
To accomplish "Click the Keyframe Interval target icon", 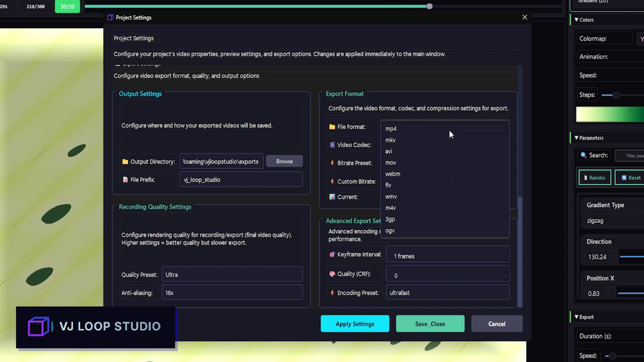I will click(x=332, y=254).
